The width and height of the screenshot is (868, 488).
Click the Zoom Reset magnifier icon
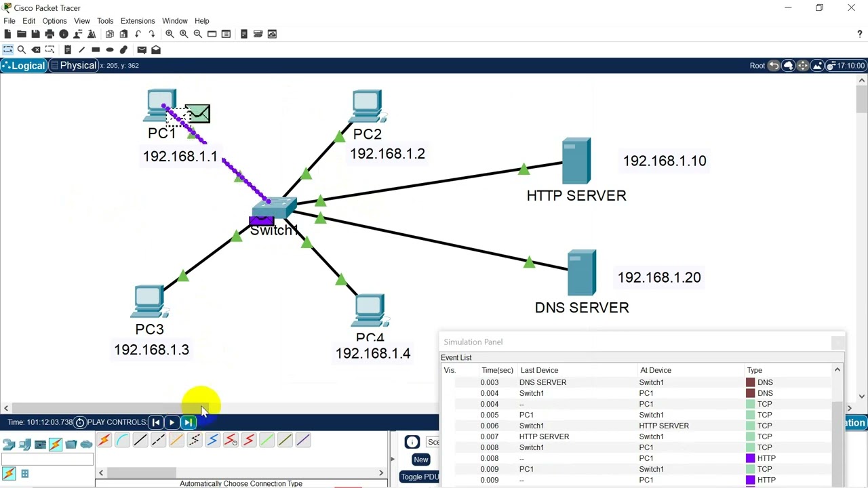(x=184, y=34)
